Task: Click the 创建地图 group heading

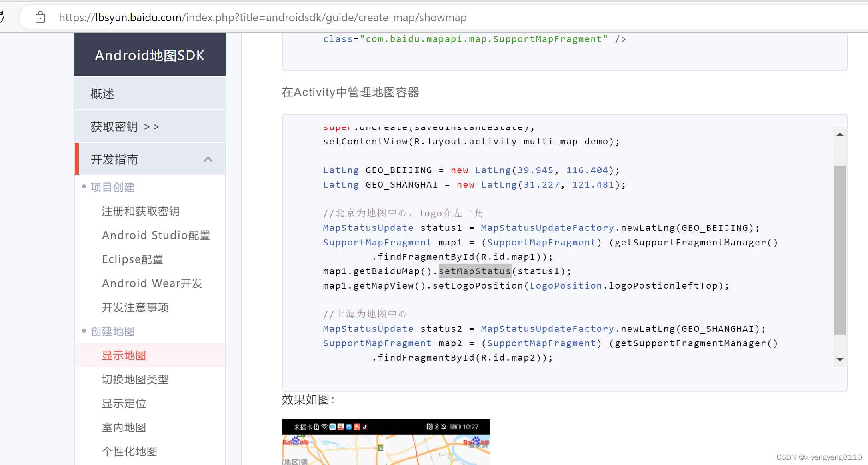Action: click(x=112, y=331)
